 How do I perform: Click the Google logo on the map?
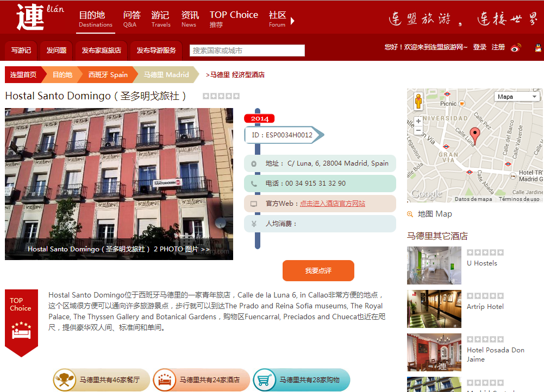coord(427,194)
